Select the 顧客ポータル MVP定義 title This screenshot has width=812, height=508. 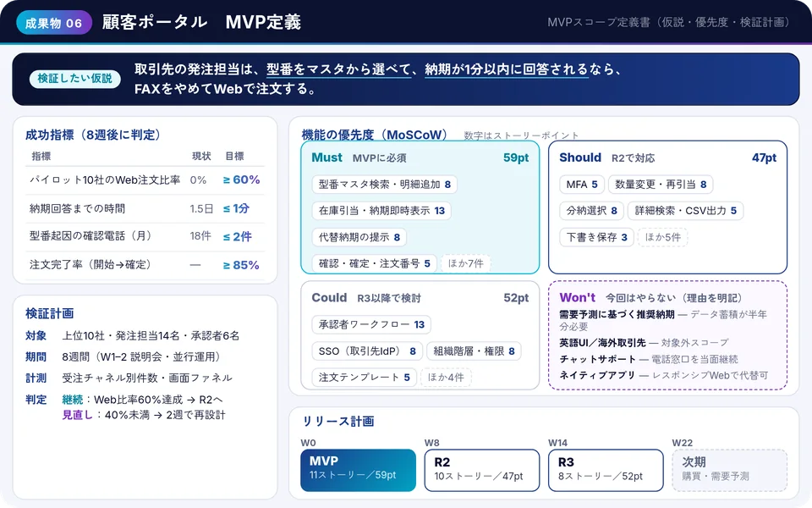(x=201, y=22)
